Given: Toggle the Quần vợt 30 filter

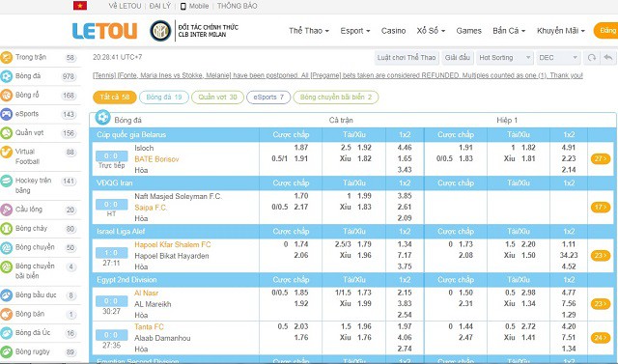Looking at the screenshot, I should click(217, 97).
